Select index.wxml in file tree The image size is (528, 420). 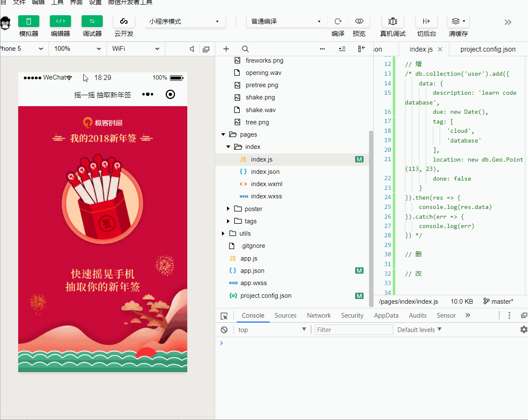(266, 184)
